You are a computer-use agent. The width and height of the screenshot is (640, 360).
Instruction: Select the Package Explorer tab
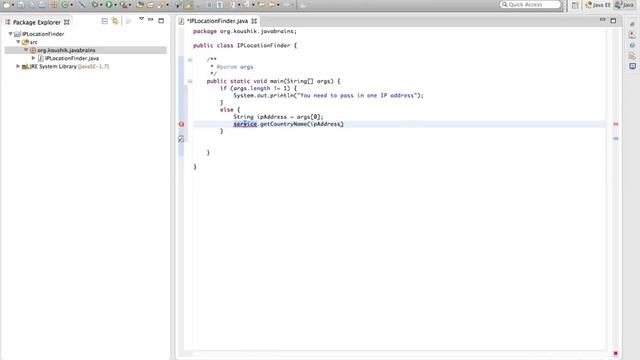click(x=36, y=22)
